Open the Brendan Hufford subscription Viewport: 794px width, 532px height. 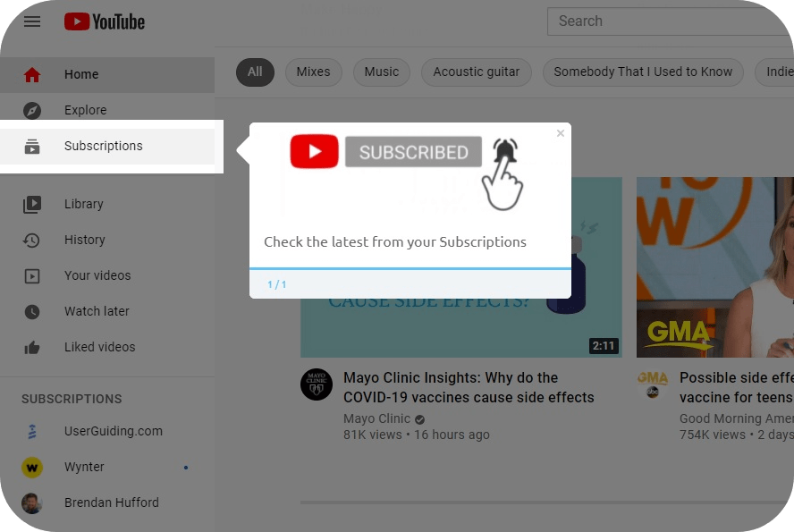point(107,503)
